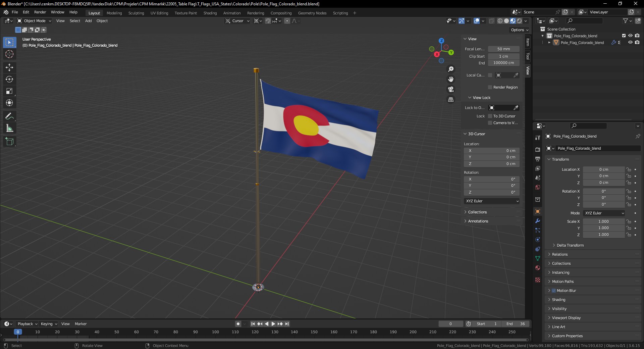Toggle camera view icon

tap(451, 89)
